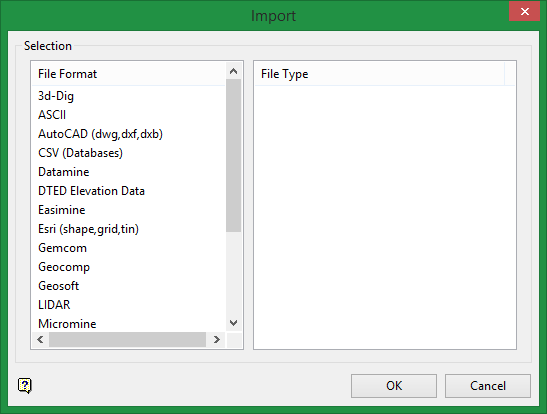Viewport: 547px width, 414px height.
Task: Select the Gemcom file format
Action: [x=62, y=248]
